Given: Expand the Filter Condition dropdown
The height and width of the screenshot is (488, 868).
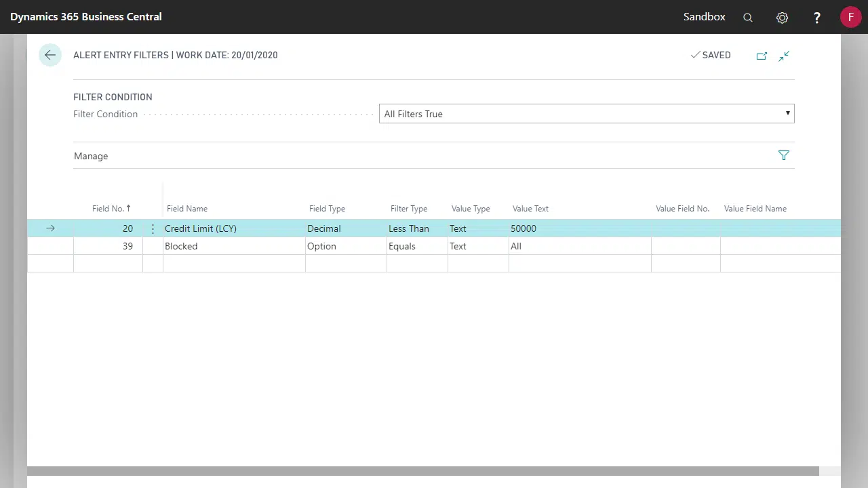Looking at the screenshot, I should tap(586, 114).
